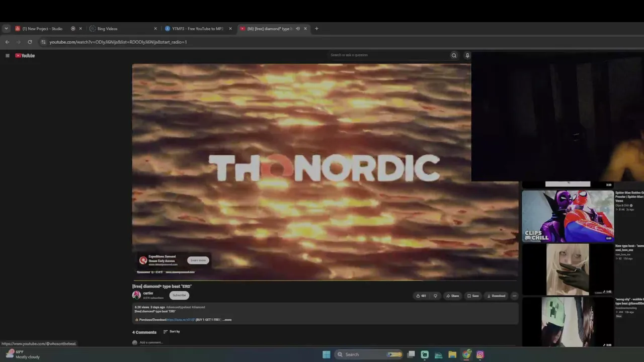Image resolution: width=644 pixels, height=362 pixels.
Task: Open Instagram from the taskbar
Action: pyautogui.click(x=480, y=354)
